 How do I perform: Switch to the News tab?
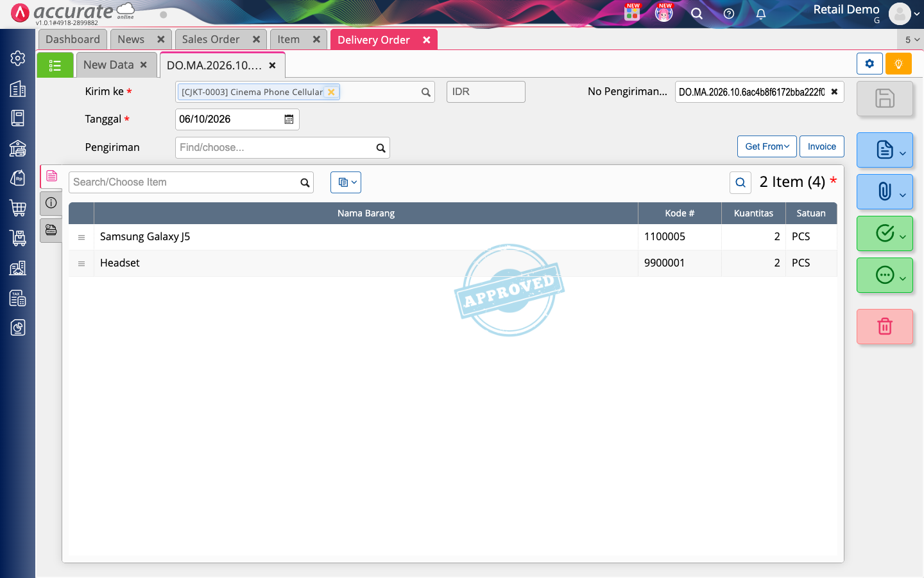click(131, 39)
